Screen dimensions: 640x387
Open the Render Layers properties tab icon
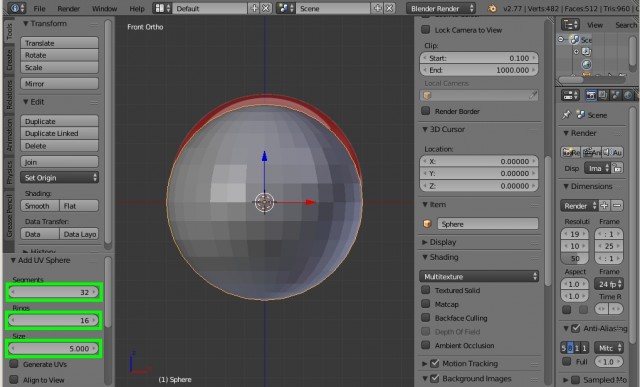(x=602, y=96)
